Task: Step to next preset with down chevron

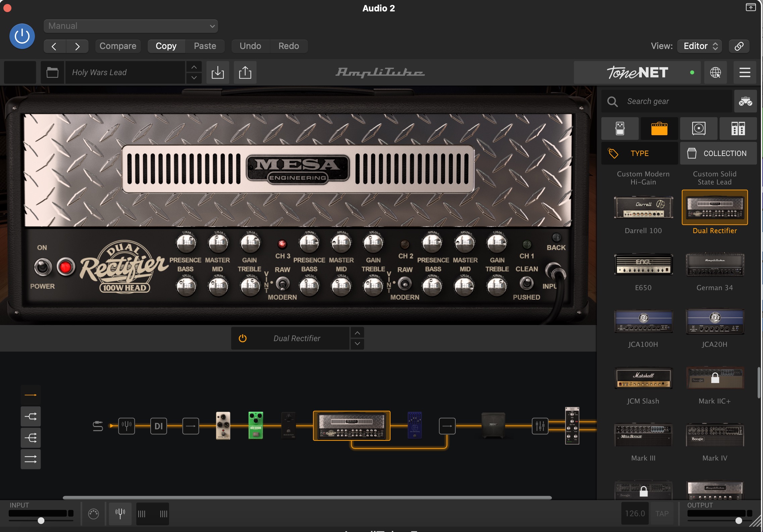Action: (194, 78)
